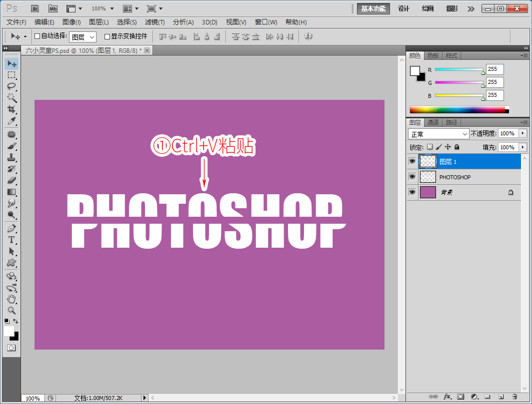This screenshot has height=404, width=532.
Task: Open the Arrange Documents dropdown
Action: tap(130, 9)
